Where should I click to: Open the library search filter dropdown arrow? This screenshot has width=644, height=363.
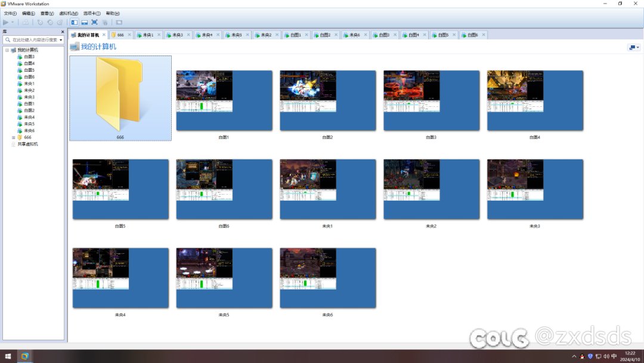(x=61, y=40)
